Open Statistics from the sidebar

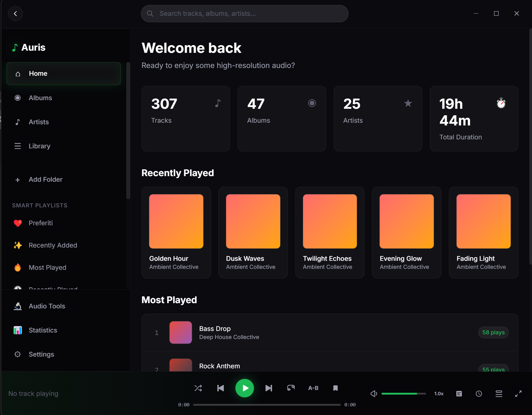(x=43, y=330)
